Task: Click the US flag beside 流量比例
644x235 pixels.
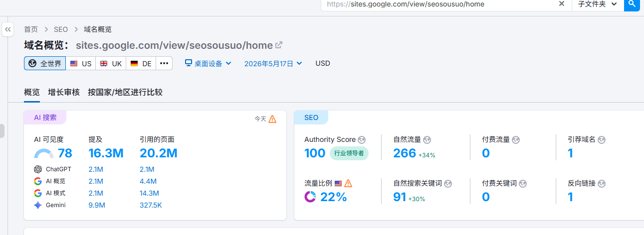Action: point(338,183)
